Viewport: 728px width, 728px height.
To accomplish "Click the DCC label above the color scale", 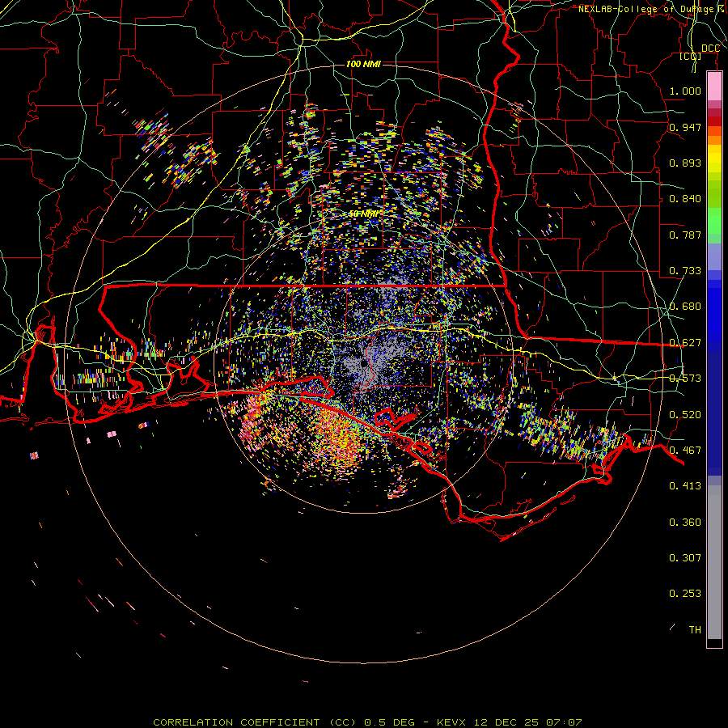I will tap(710, 49).
